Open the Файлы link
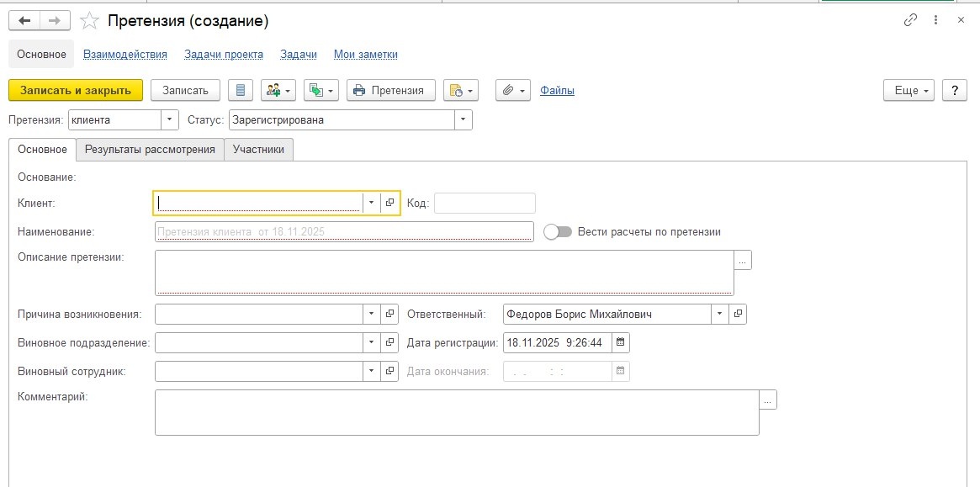The image size is (980, 487). pyautogui.click(x=557, y=90)
